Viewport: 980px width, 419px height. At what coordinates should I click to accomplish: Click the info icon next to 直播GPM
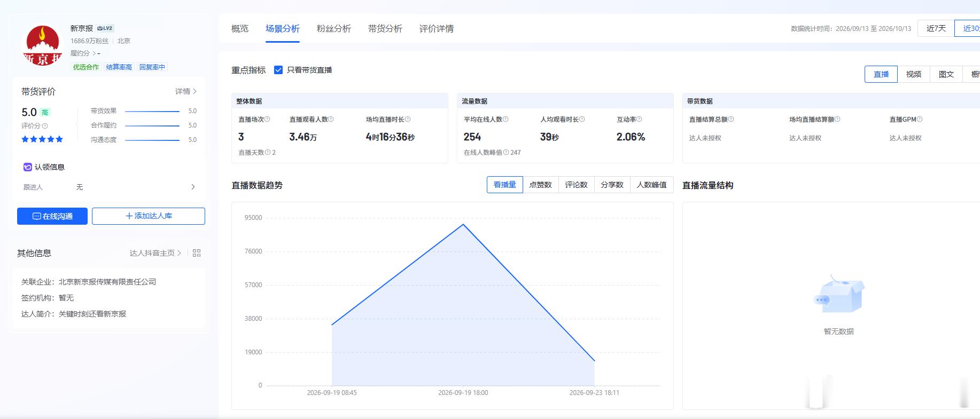(920, 120)
